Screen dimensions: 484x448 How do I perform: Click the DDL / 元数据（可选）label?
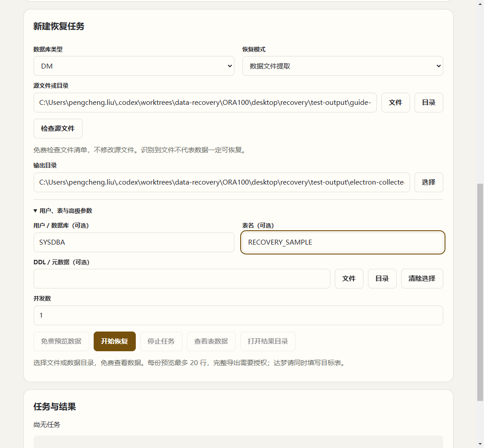point(61,262)
